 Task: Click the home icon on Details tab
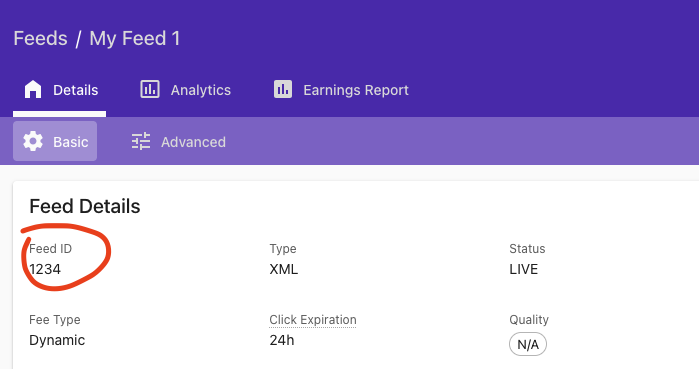(33, 90)
